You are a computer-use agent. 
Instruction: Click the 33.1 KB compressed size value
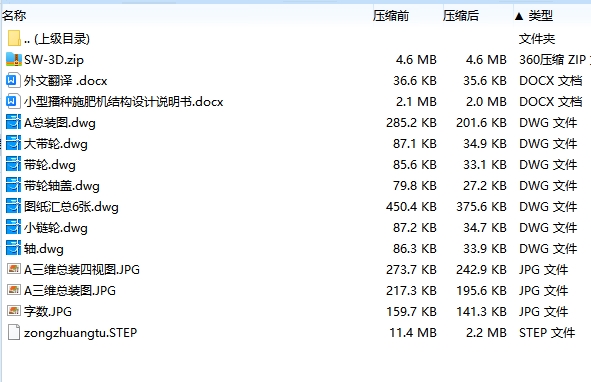[485, 165]
